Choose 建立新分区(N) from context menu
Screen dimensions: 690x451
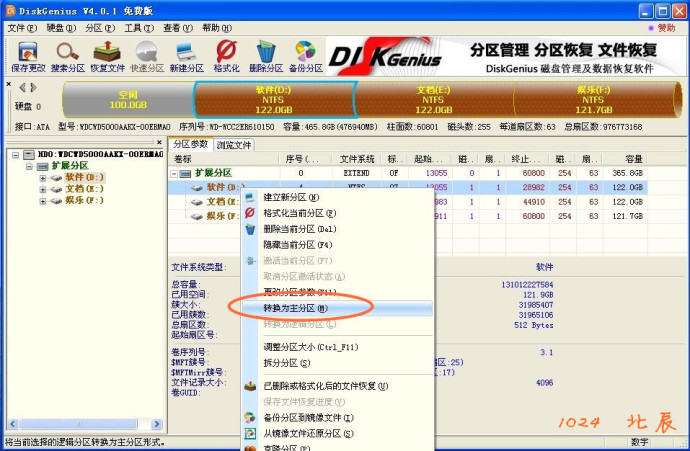338,198
